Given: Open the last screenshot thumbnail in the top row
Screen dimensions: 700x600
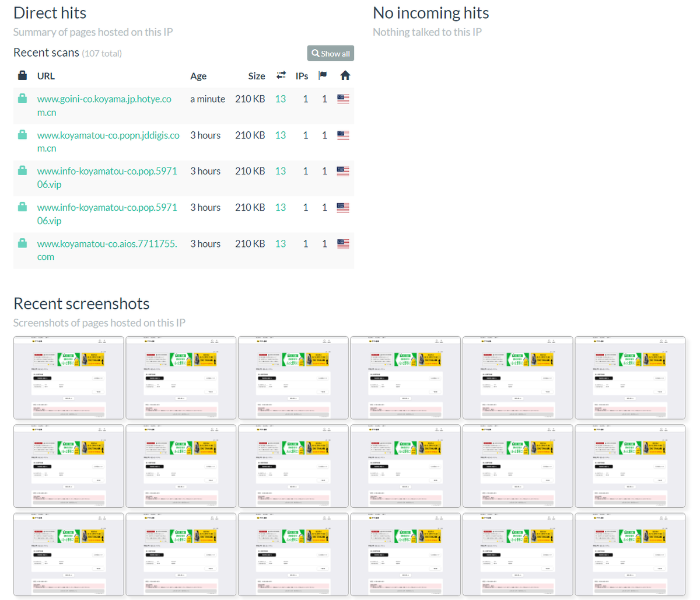Looking at the screenshot, I should 630,378.
